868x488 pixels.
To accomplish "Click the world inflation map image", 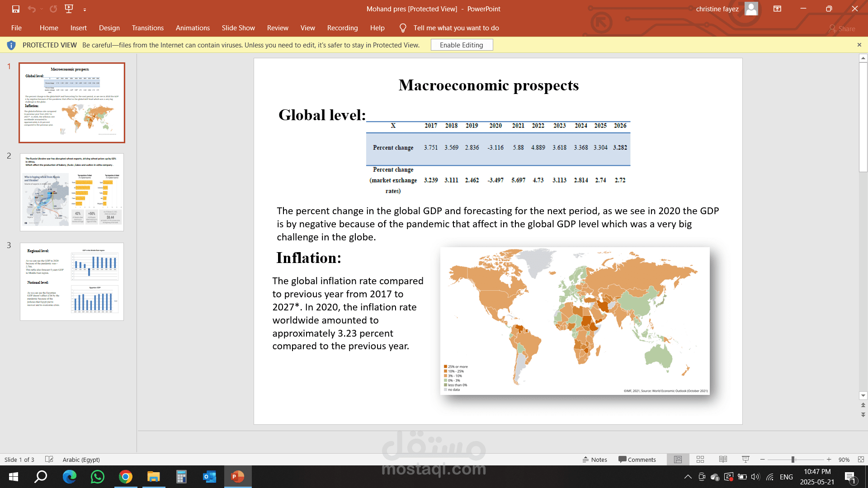I will pyautogui.click(x=575, y=321).
